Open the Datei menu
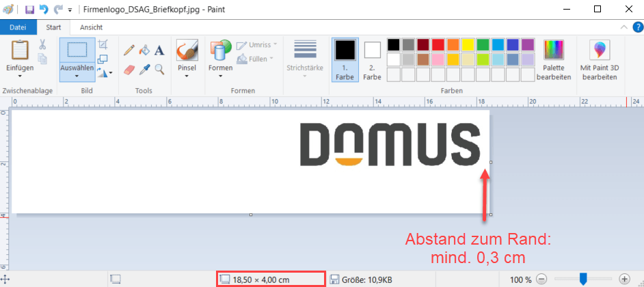644x287 pixels. [18, 27]
